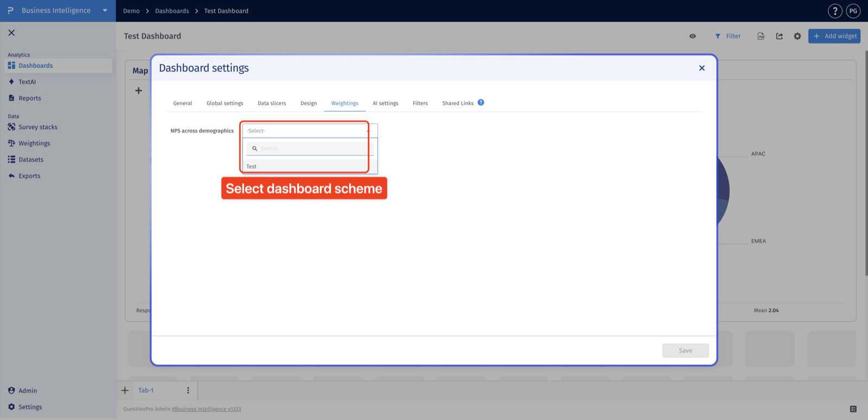The width and height of the screenshot is (868, 420).
Task: Close the Dashboard settings dialog
Action: [702, 68]
